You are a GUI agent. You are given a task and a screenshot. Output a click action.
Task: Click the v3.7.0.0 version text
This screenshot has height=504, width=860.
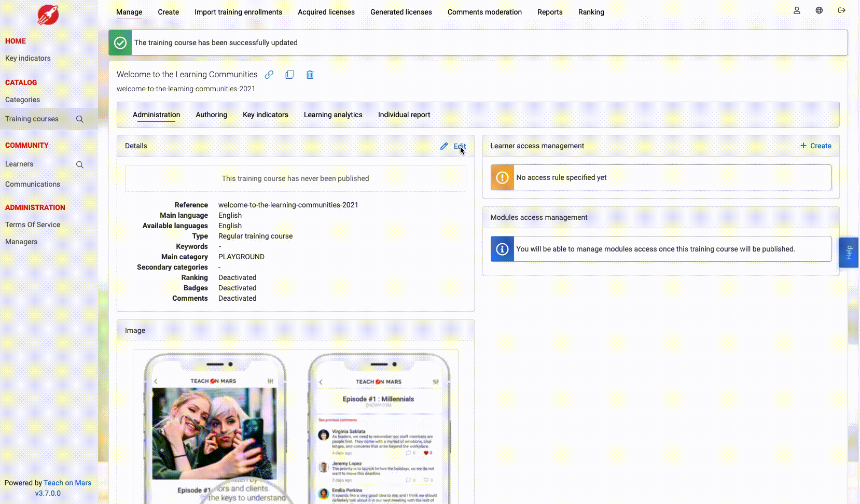coord(48,493)
